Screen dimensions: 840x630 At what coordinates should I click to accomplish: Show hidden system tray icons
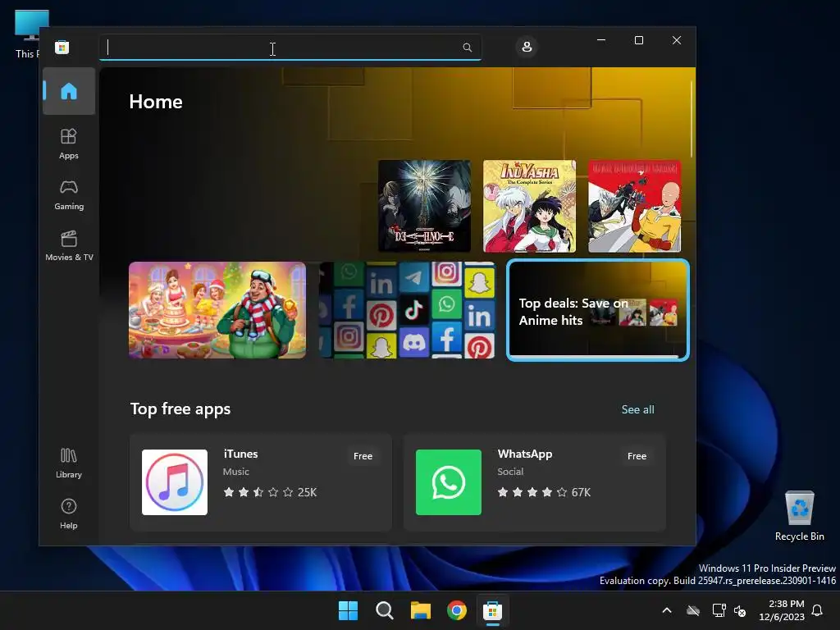pyautogui.click(x=667, y=610)
